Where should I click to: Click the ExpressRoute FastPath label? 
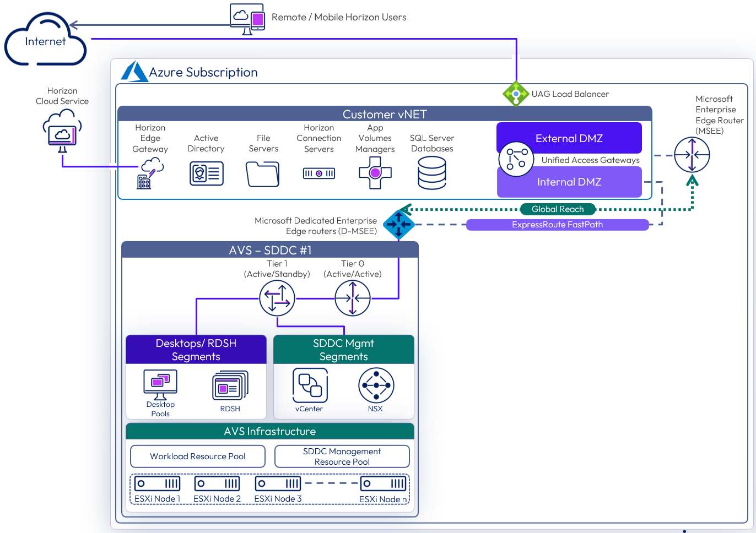click(x=557, y=225)
